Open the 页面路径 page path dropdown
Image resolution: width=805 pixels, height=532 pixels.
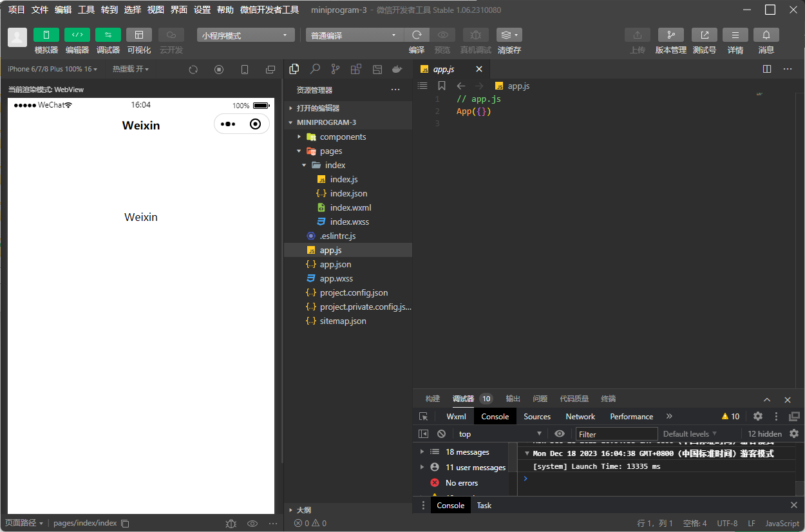click(x=24, y=523)
